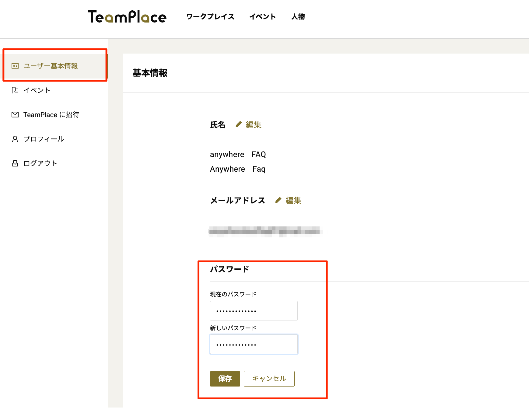Open the ワークプレイス menu in top navigation

click(x=210, y=17)
